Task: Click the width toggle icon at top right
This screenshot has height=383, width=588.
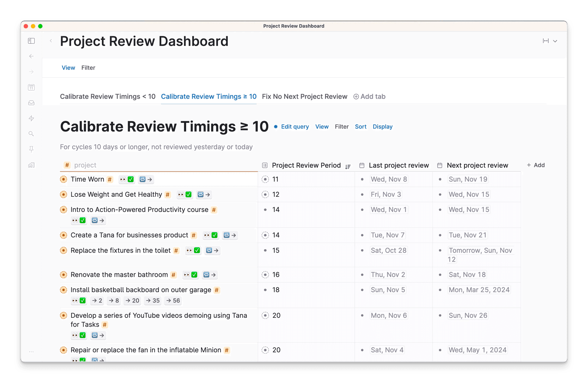Action: (x=545, y=41)
